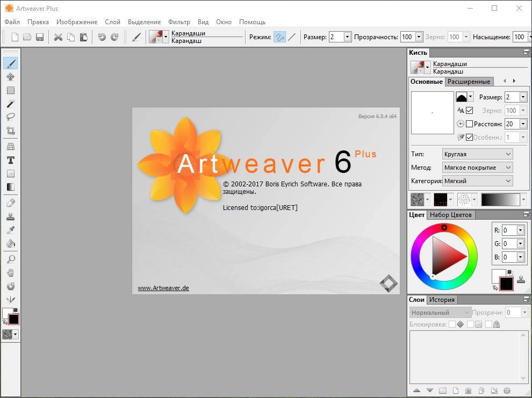Select the Perspective Grid tool
532x398 pixels.
[11, 147]
